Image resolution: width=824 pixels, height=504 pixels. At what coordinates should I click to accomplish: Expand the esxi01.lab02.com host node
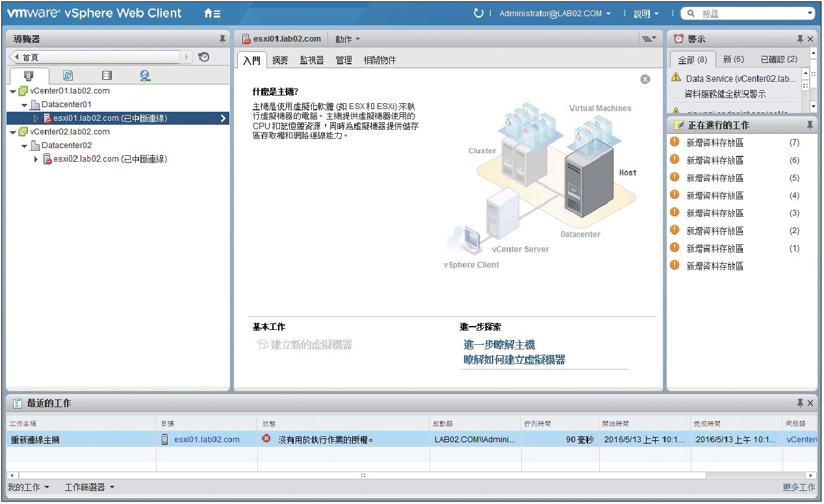[36, 118]
